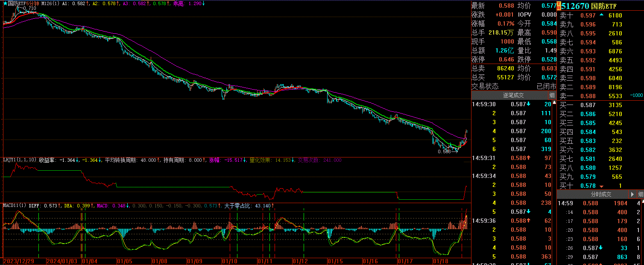
Task: Click the 5分钟 period label in chart title
Action: 32,3
